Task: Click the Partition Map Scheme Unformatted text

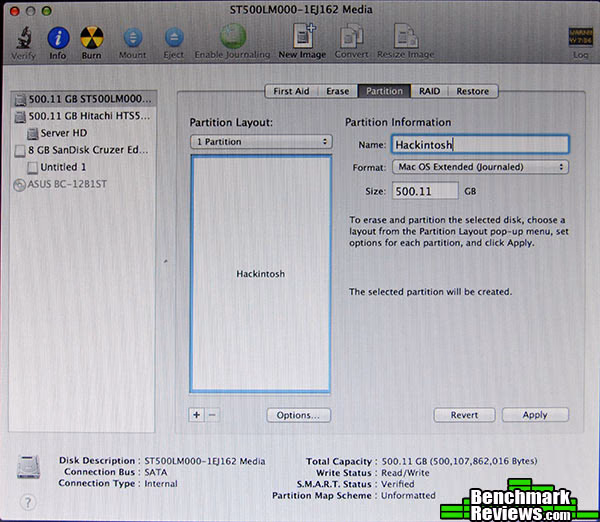Action: tap(408, 496)
